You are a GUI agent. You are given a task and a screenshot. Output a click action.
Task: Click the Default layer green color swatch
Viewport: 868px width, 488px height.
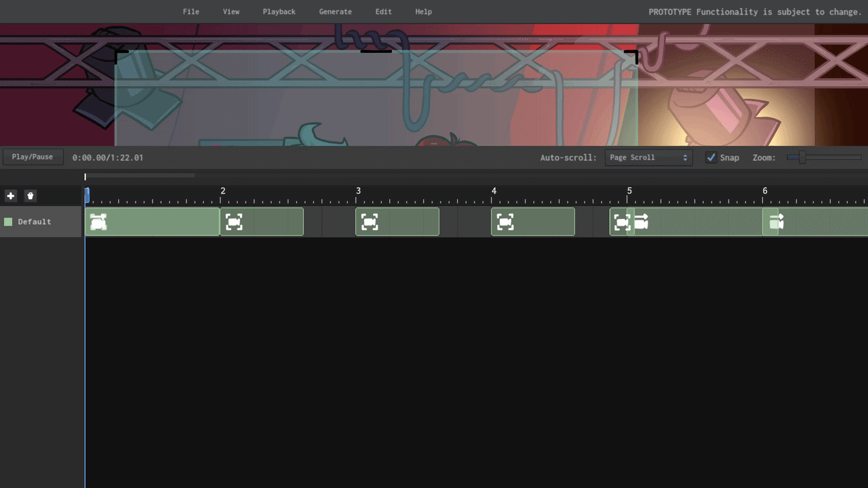click(8, 222)
